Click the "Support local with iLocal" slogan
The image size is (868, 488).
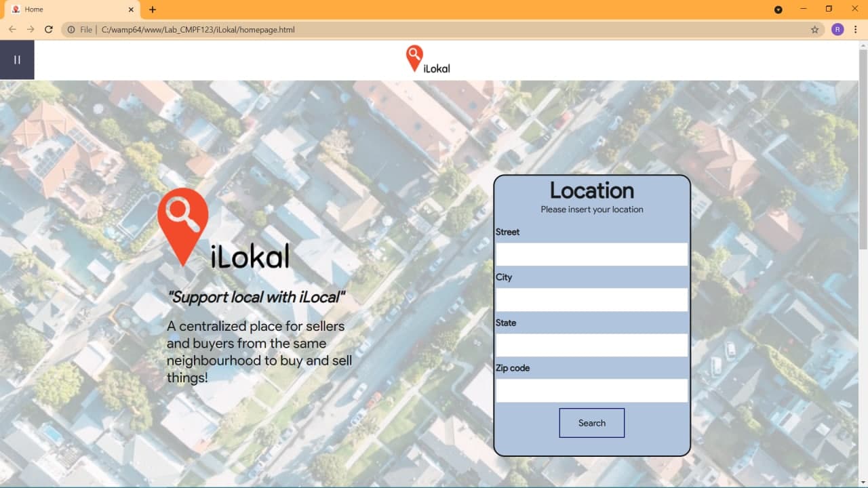coord(257,297)
